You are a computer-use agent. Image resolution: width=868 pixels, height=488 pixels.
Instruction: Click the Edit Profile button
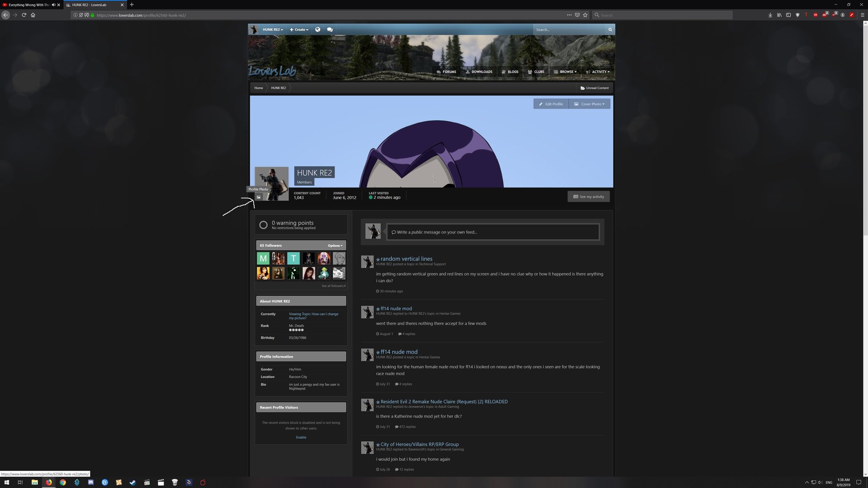[551, 104]
